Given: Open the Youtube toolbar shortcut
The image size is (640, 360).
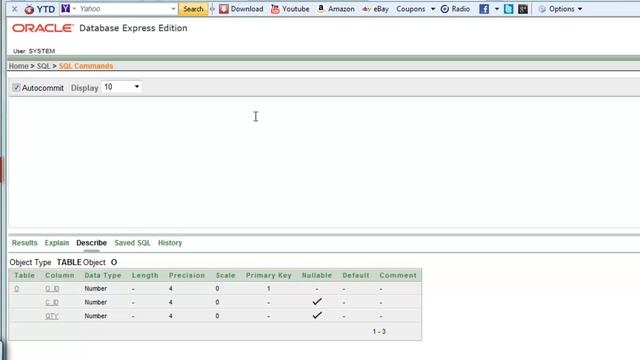Looking at the screenshot, I should [290, 9].
